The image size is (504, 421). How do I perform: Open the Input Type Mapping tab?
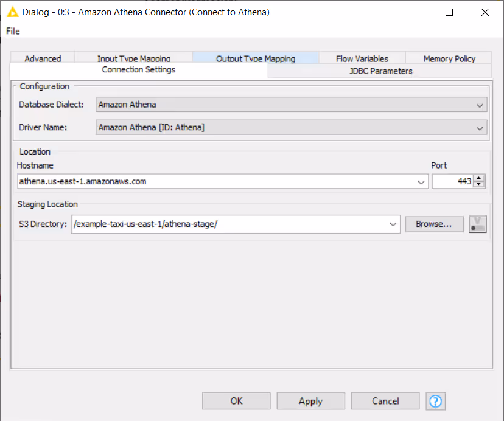(x=132, y=58)
